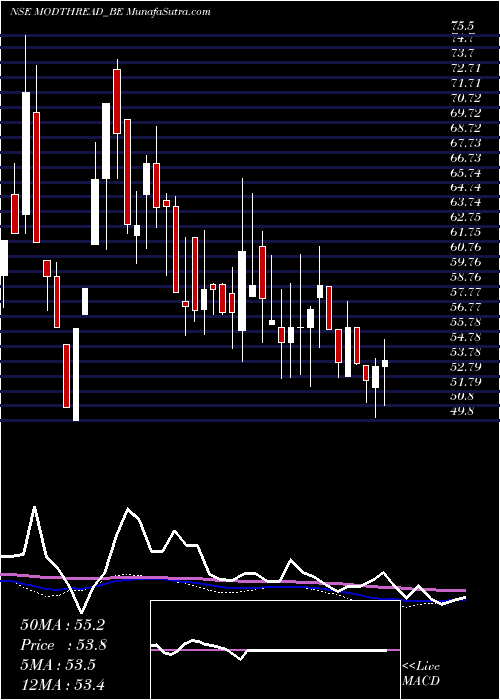Click the 50.8 price label
The image size is (500, 700).
(463, 396)
